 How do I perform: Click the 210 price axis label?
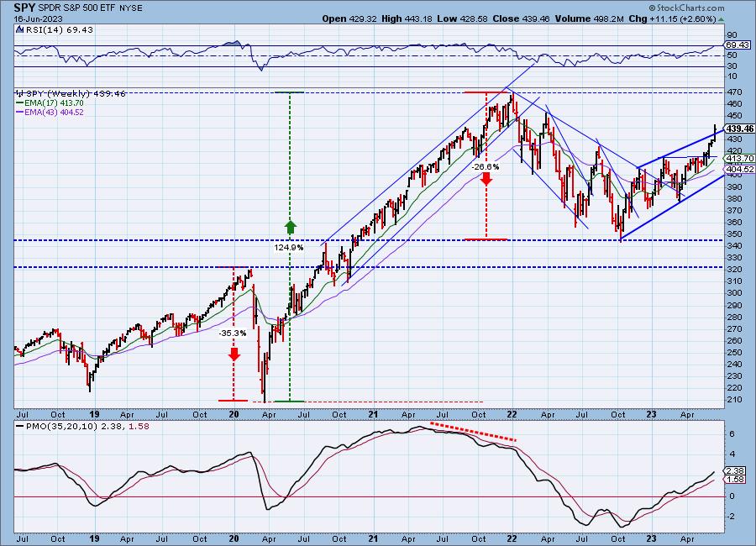click(735, 399)
